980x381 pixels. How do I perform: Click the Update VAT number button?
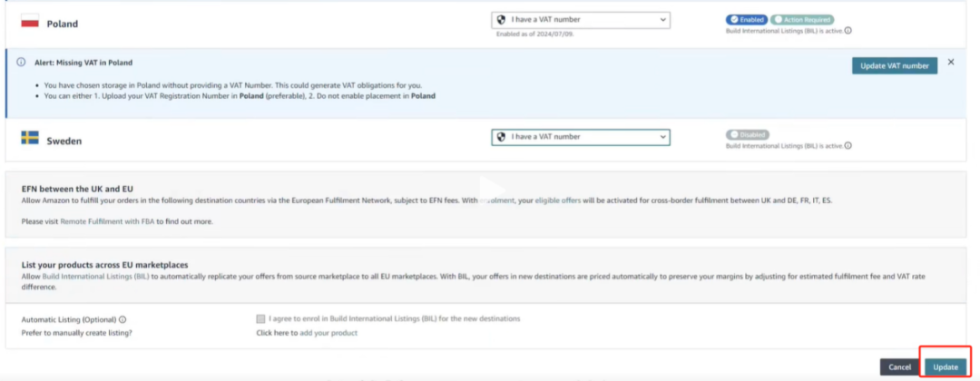point(895,65)
